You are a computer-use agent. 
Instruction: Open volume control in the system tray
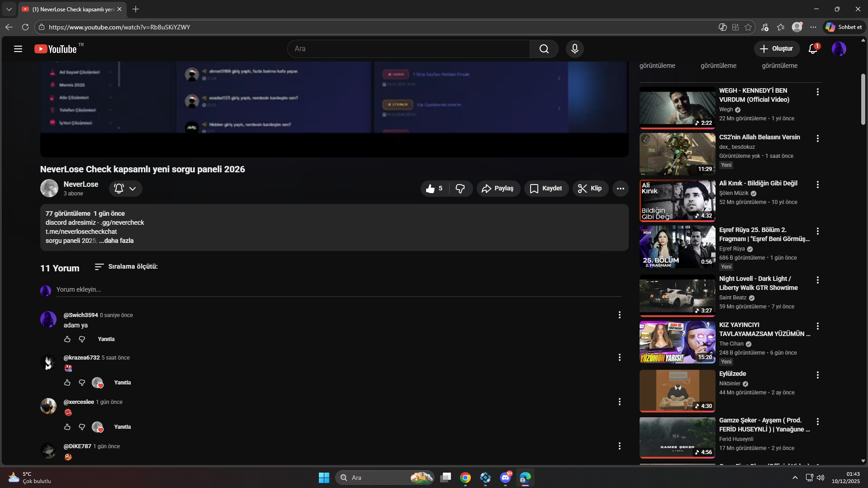[x=821, y=478]
